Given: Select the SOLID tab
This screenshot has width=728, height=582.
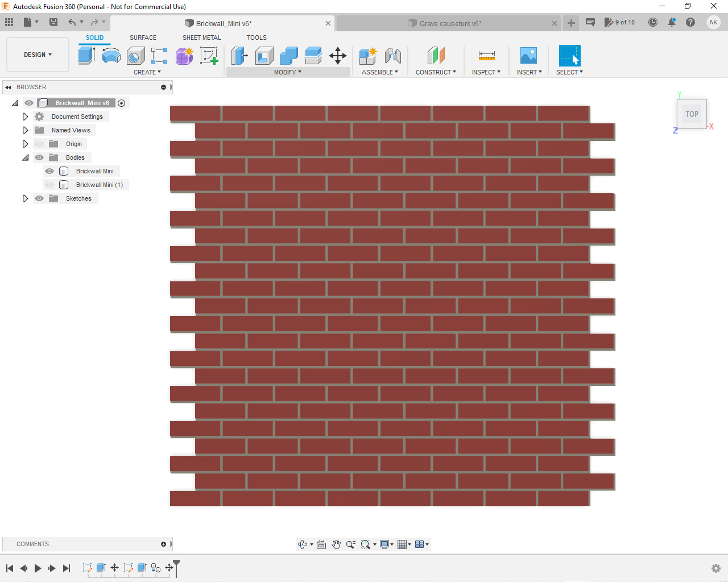Looking at the screenshot, I should [x=95, y=38].
